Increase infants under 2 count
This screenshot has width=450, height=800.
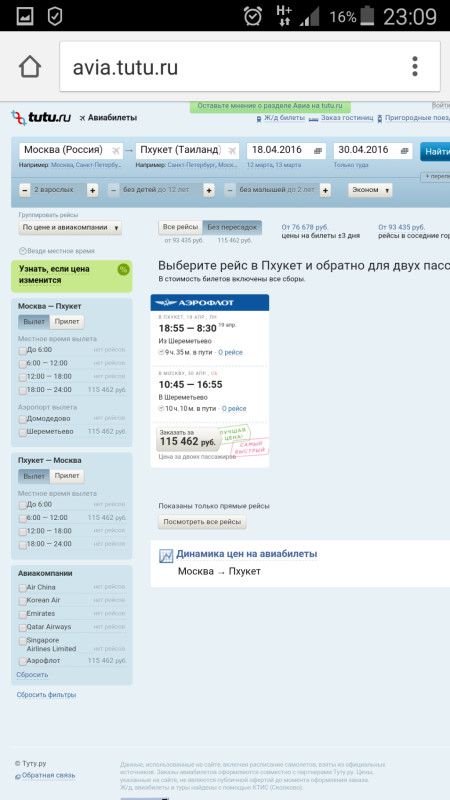(325, 190)
